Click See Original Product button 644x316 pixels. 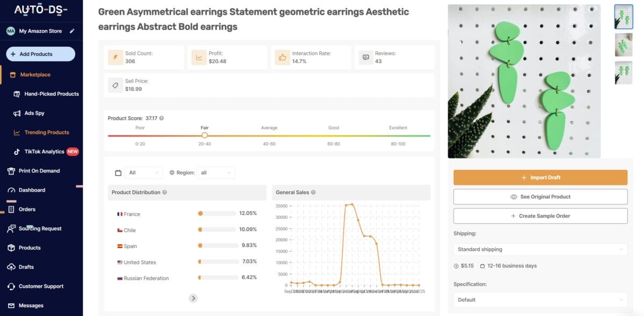[540, 197]
